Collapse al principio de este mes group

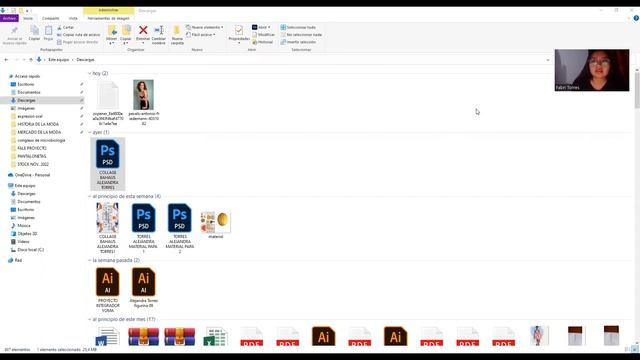tap(90, 319)
